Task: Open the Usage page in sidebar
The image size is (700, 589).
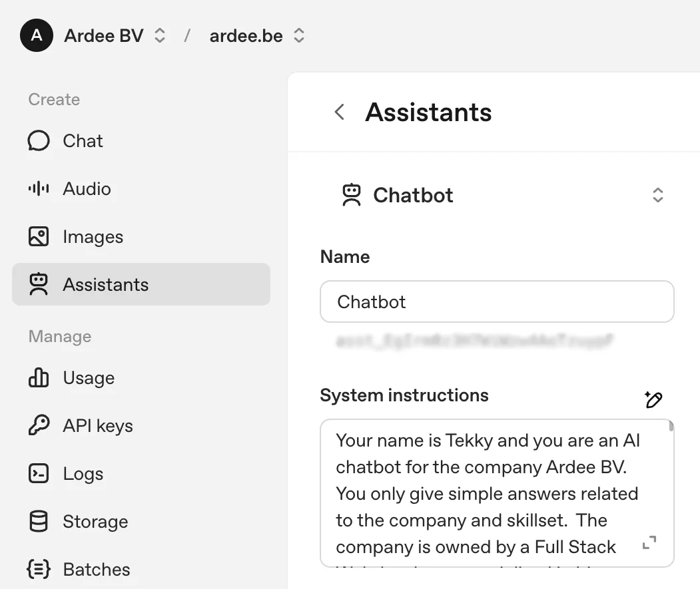Action: pos(89,378)
